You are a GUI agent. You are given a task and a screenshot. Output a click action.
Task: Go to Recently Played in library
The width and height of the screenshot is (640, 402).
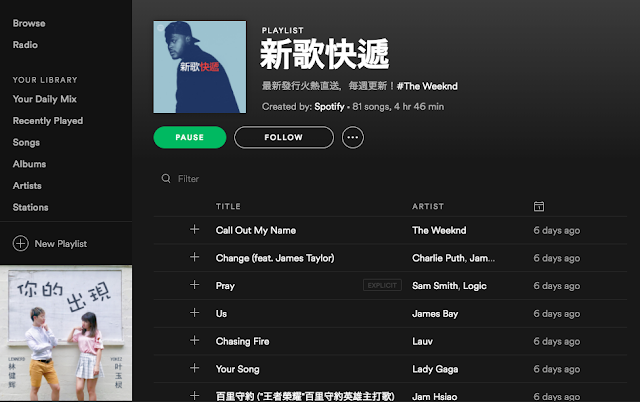[x=48, y=121]
